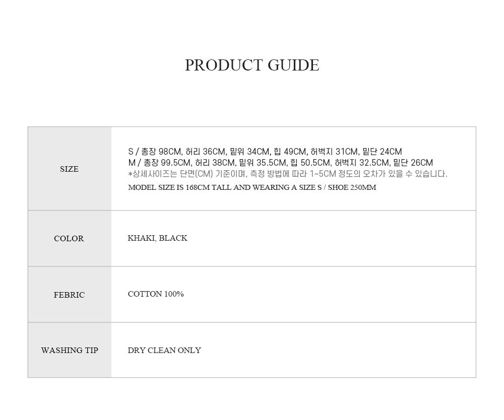The height and width of the screenshot is (420, 504).
Task: Click the M size measurements line
Action: tap(280, 163)
